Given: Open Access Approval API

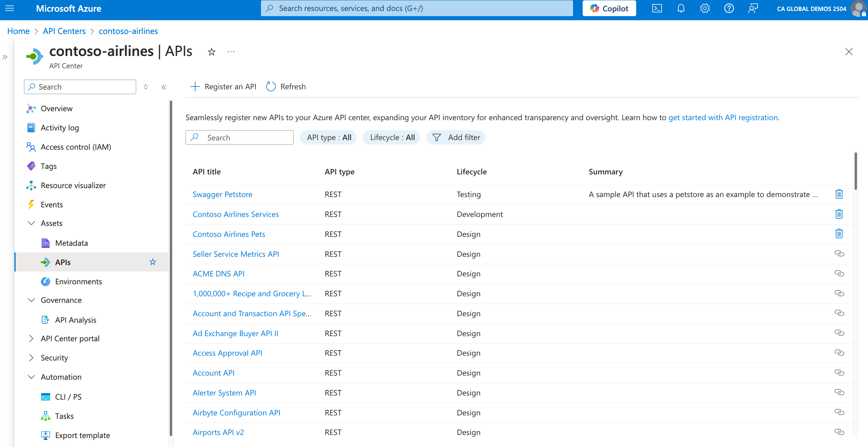Looking at the screenshot, I should click(227, 353).
